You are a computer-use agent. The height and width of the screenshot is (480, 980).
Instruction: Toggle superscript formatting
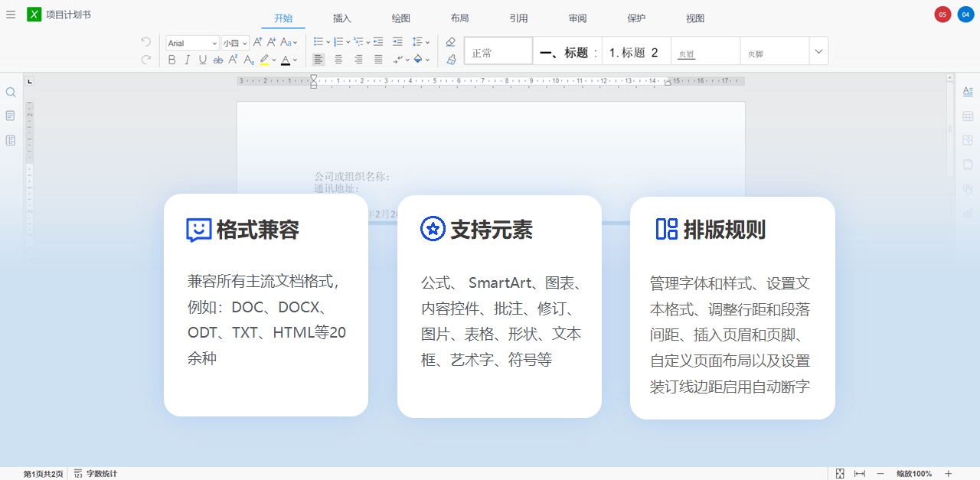click(233, 59)
